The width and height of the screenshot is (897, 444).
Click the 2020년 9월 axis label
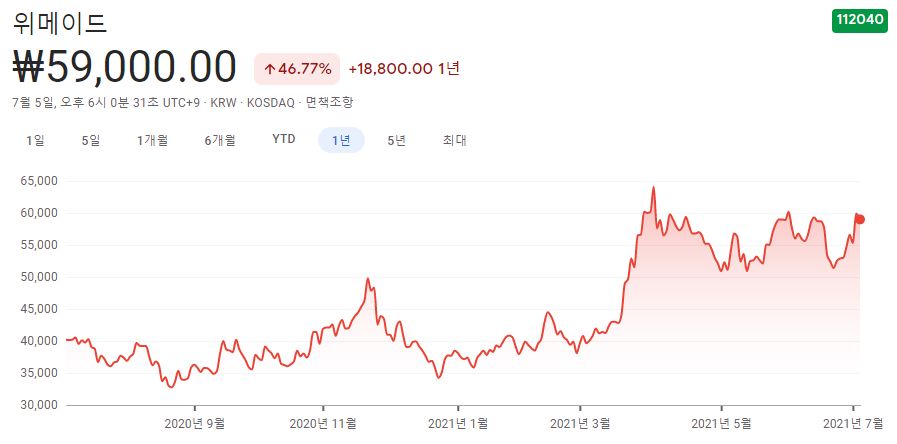pyautogui.click(x=195, y=424)
